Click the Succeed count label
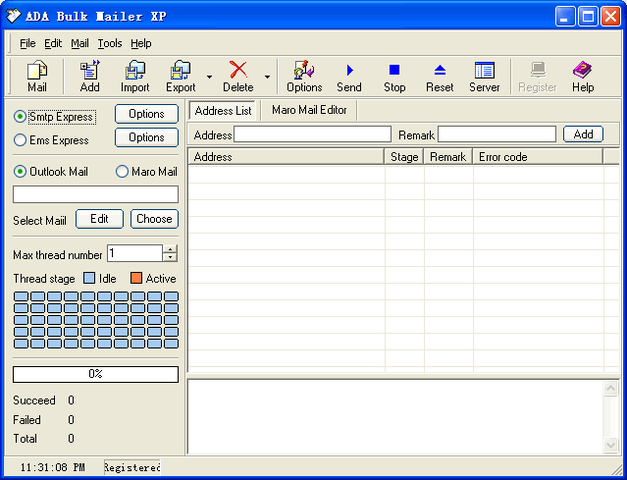This screenshot has width=627, height=480. click(34, 400)
